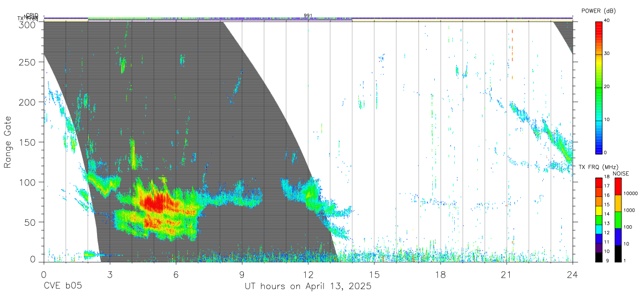
Task: Click the '18' label on the TX FRQ scale
Action: point(607,177)
